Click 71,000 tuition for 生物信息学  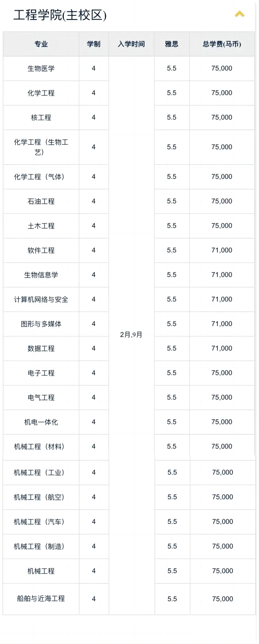[x=222, y=275]
